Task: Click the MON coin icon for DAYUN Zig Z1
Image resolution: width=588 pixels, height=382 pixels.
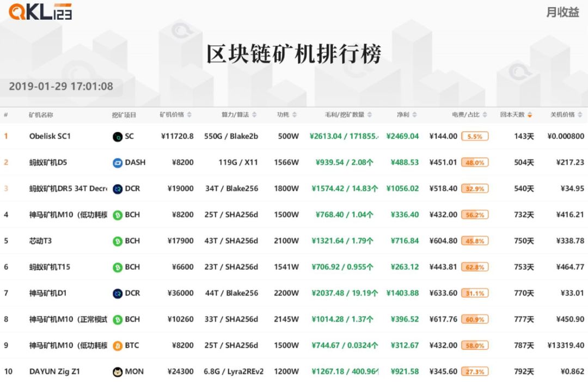Action: click(118, 372)
